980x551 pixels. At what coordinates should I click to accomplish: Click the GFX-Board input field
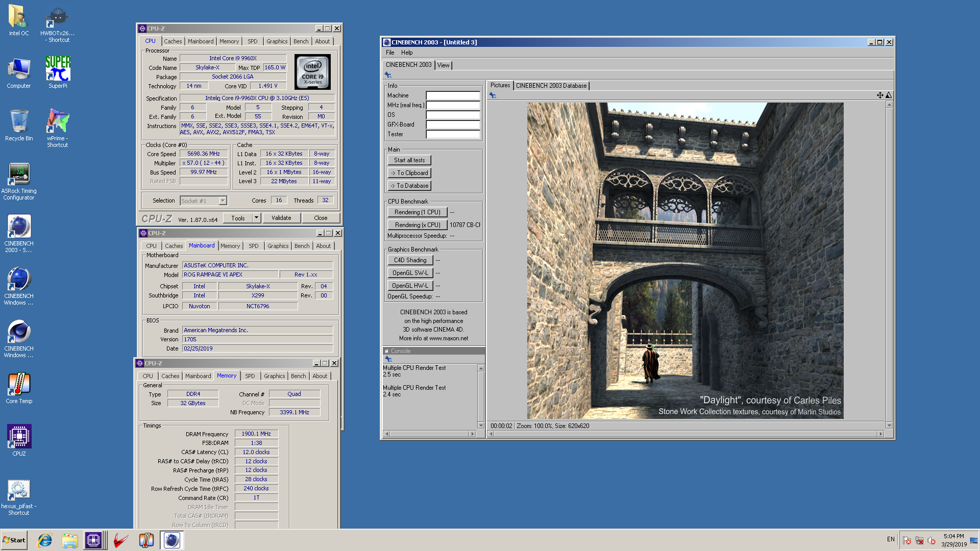coord(453,124)
